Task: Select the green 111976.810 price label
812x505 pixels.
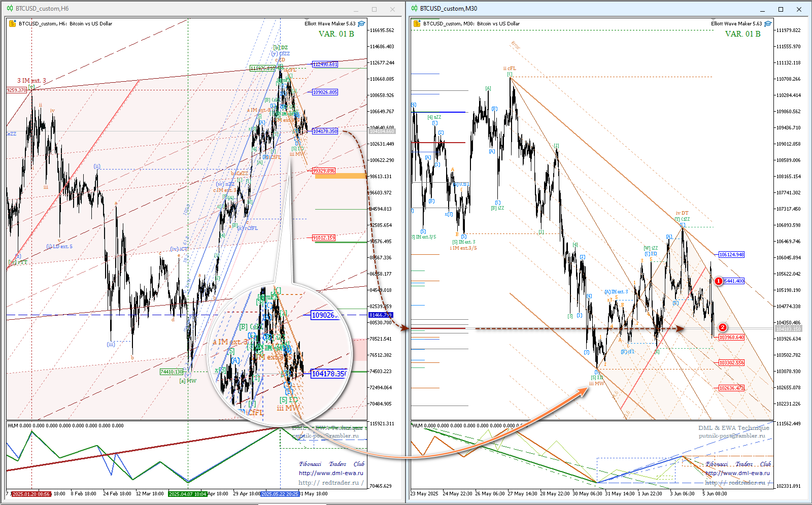Action: [263, 69]
